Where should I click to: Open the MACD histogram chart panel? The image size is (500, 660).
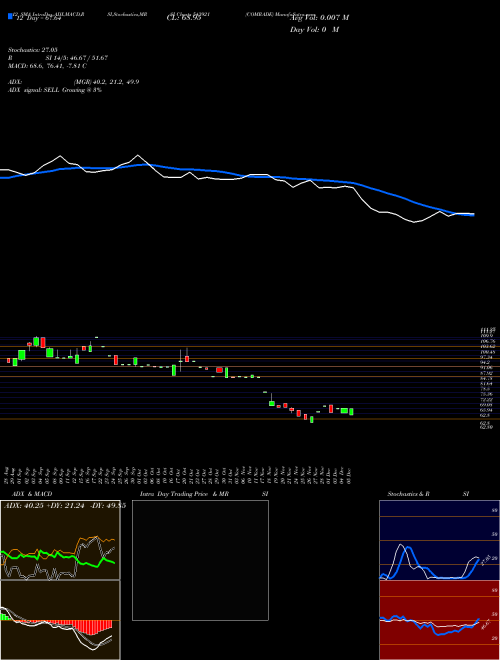click(x=60, y=620)
